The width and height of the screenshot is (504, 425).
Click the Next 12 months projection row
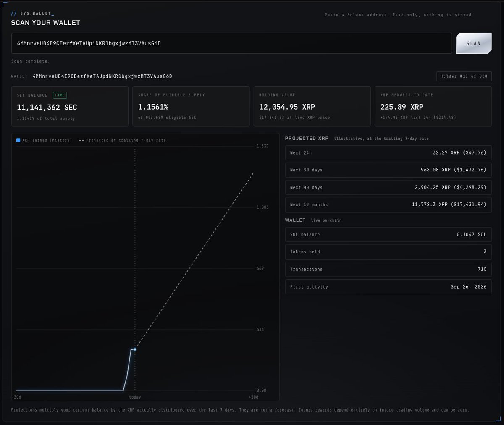[388, 205]
